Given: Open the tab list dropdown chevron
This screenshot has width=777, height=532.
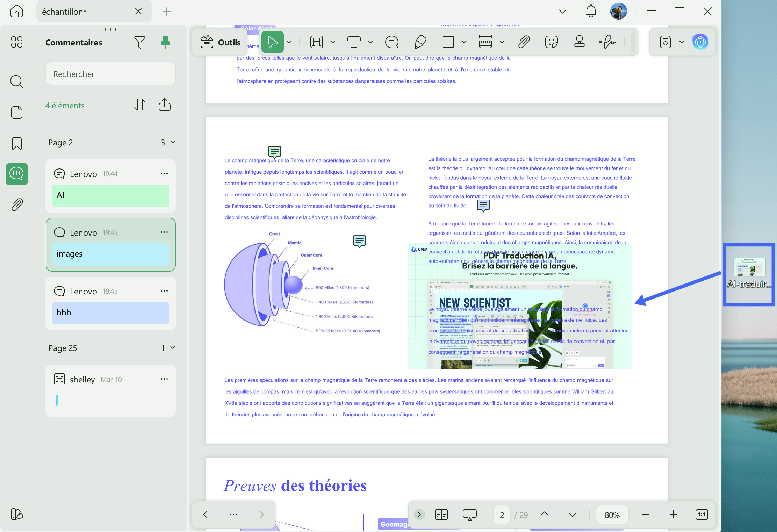Looking at the screenshot, I should pos(562,12).
